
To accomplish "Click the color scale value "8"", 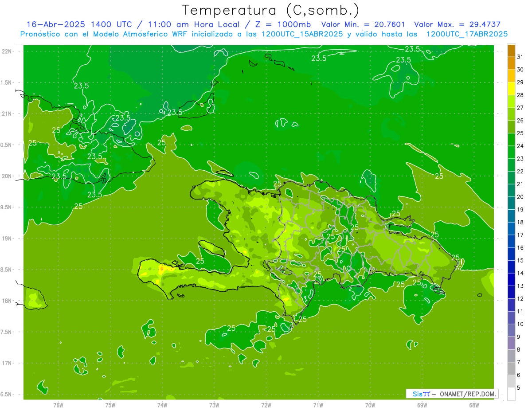I will click(519, 349).
